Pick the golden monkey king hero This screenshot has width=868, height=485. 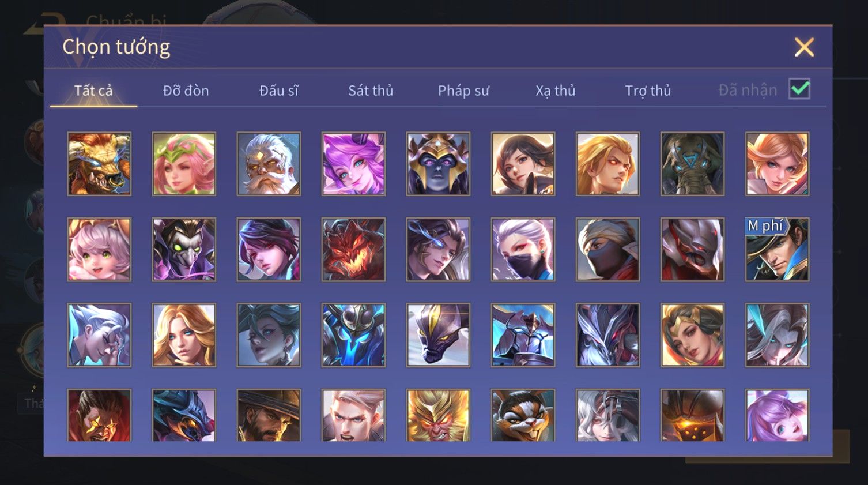(x=438, y=415)
